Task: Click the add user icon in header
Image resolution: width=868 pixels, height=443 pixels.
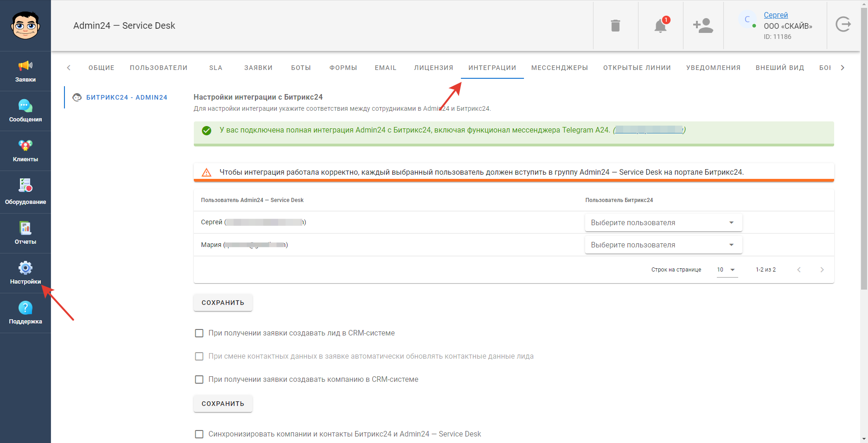Action: (703, 25)
